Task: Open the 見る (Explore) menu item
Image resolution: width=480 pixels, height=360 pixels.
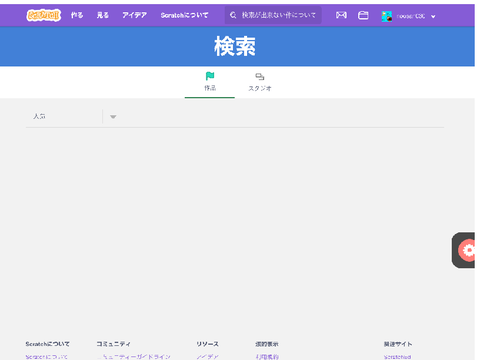Action: (x=103, y=15)
